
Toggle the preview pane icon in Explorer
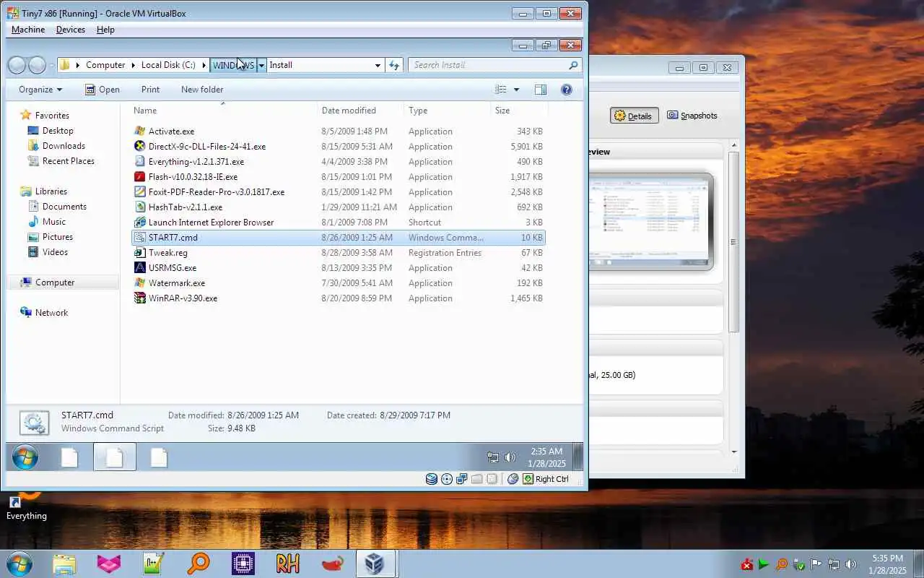pyautogui.click(x=541, y=90)
